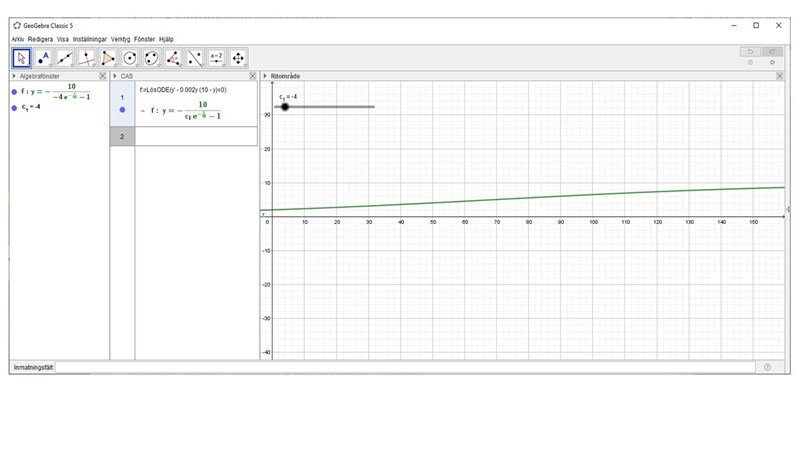Click the Undo button
Image resolution: width=800 pixels, height=450 pixels.
[750, 51]
